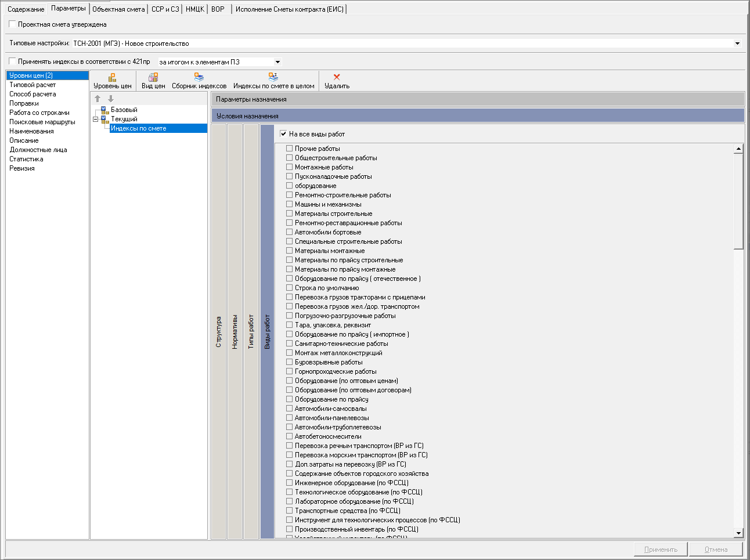Click the red Удалить delete icon
This screenshot has width=750, height=560.
click(337, 77)
